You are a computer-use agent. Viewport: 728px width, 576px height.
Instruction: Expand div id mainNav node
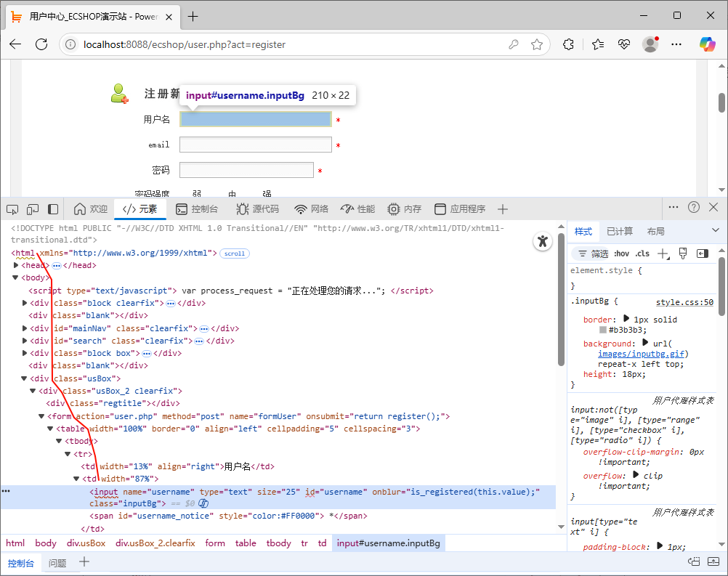click(x=25, y=328)
